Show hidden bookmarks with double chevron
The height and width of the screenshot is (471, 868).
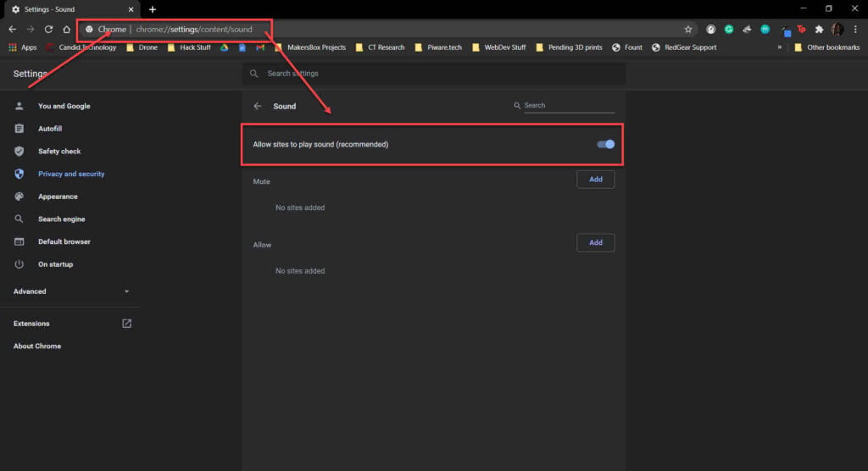click(x=780, y=47)
